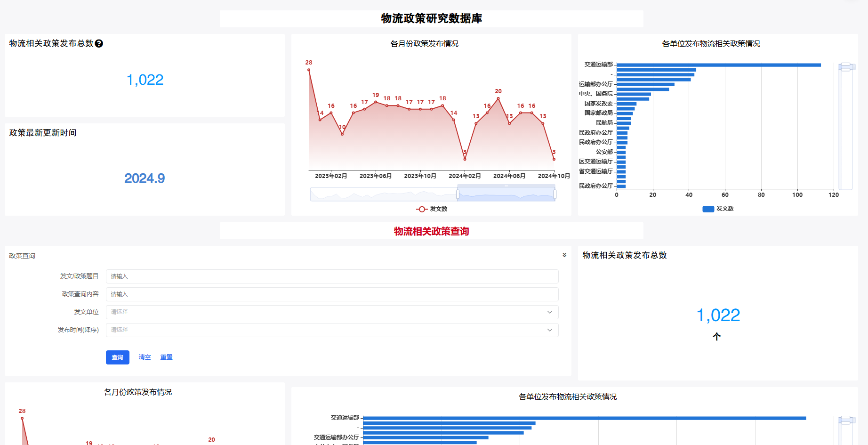Click the 国家邮政局 label in the top bar chart
This screenshot has width=868, height=445.
[599, 113]
